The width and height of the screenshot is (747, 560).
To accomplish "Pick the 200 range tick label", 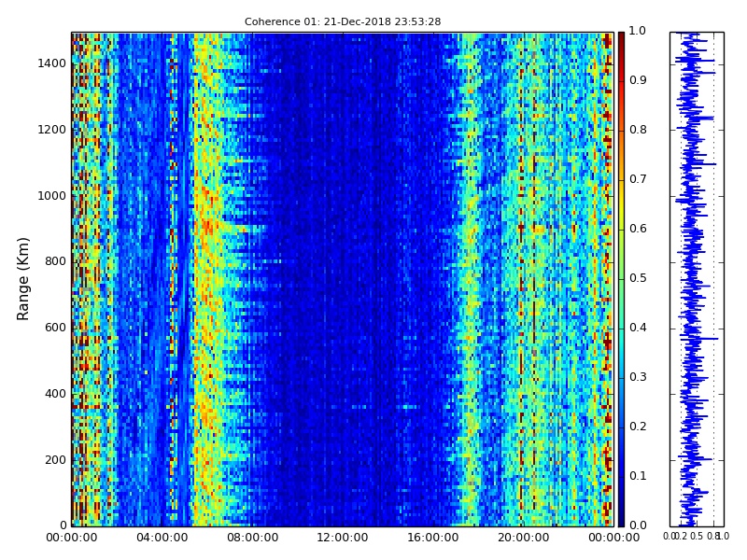I will click(x=55, y=460).
